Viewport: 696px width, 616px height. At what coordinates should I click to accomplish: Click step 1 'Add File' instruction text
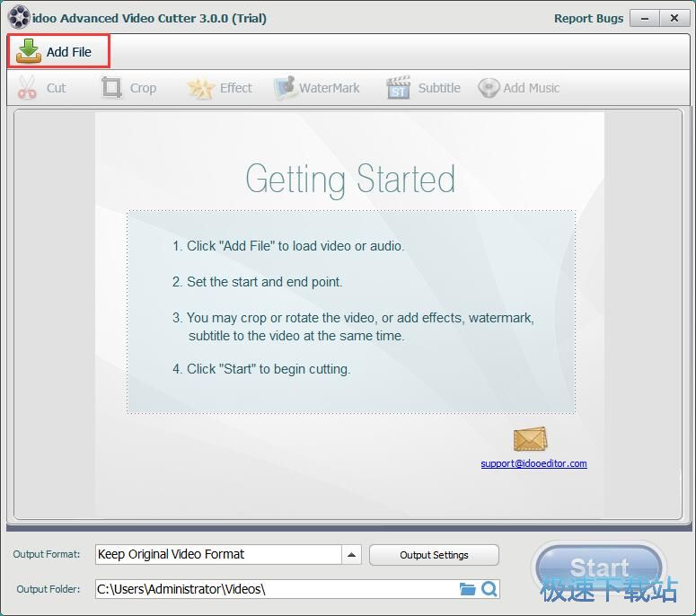pos(288,246)
